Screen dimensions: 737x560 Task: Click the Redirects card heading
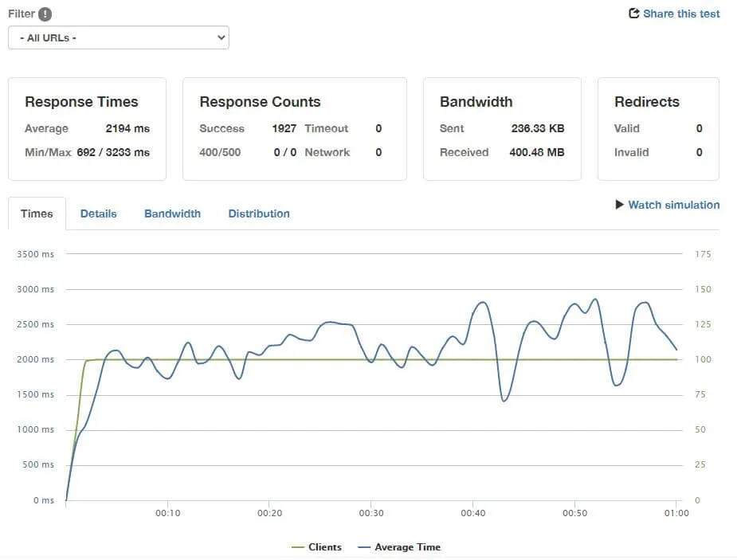(647, 101)
